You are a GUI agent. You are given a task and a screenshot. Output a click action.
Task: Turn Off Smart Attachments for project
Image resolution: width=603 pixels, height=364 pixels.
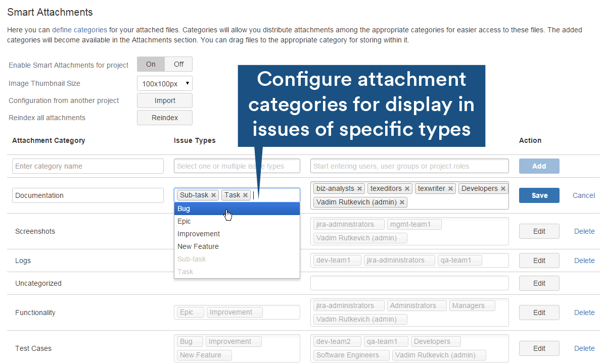[x=178, y=64]
